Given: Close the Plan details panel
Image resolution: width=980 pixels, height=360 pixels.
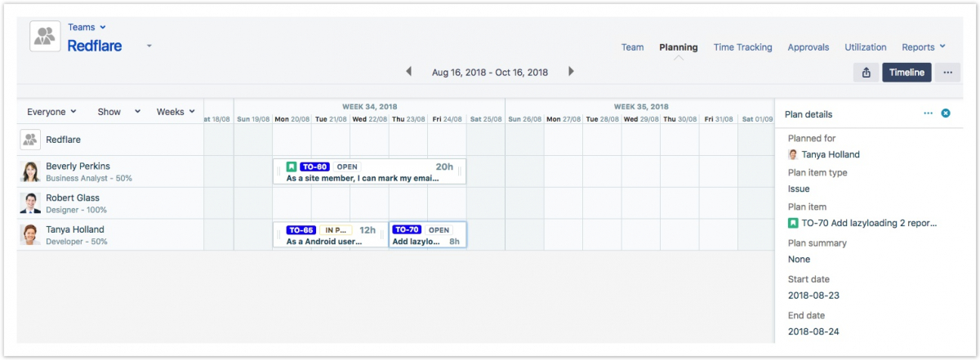Looking at the screenshot, I should pyautogui.click(x=946, y=113).
